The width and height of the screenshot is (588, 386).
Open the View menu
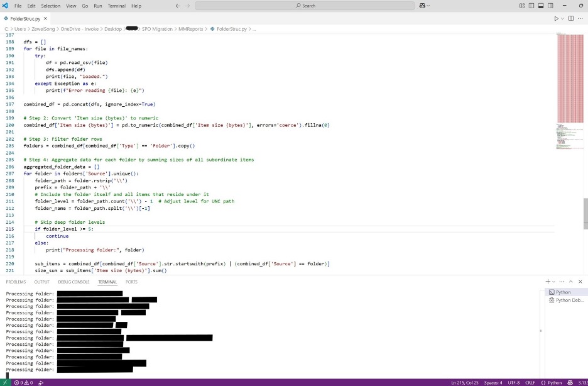[71, 6]
